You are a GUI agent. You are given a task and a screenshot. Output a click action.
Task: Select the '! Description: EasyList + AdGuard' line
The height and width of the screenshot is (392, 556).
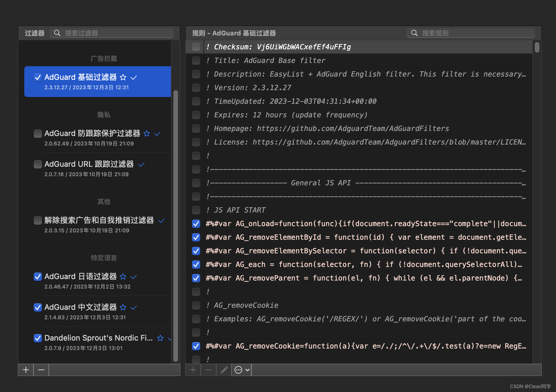tap(359, 74)
